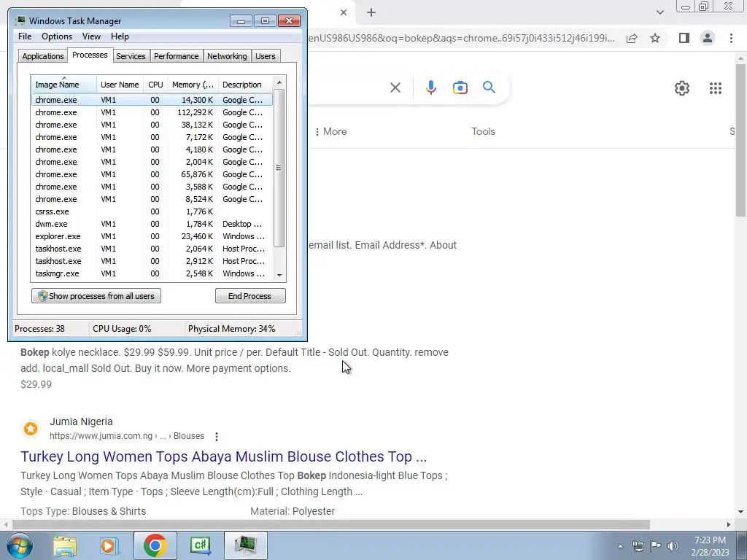
Task: Open Chrome three-dot menu
Action: tap(731, 38)
